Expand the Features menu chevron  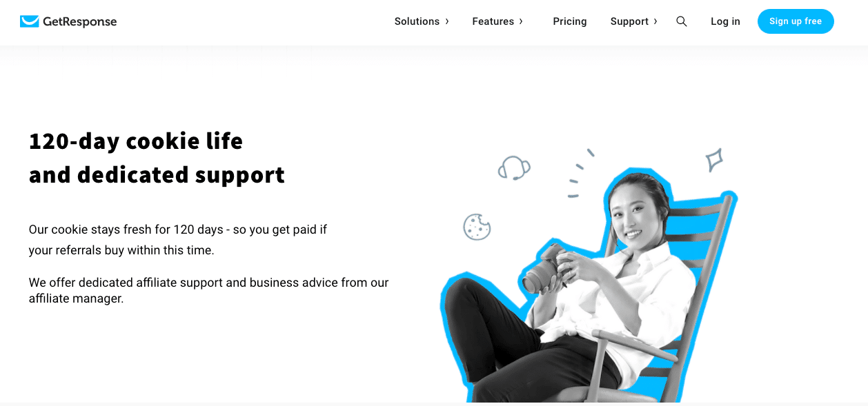[521, 21]
